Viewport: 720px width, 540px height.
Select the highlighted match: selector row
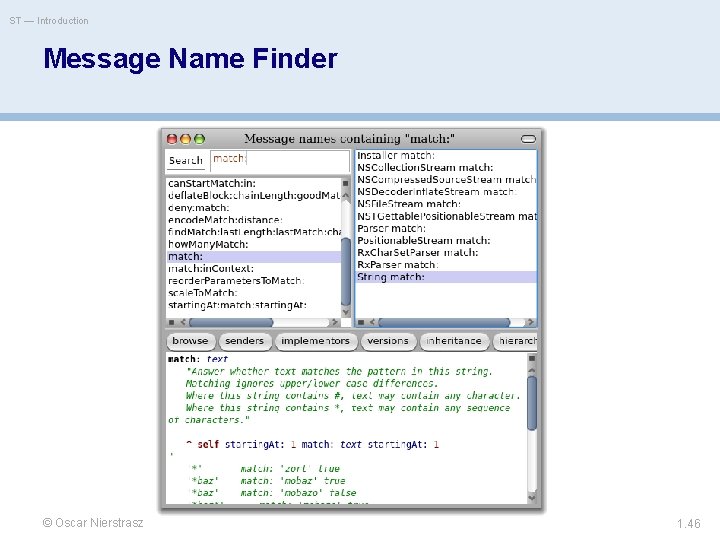(x=254, y=256)
